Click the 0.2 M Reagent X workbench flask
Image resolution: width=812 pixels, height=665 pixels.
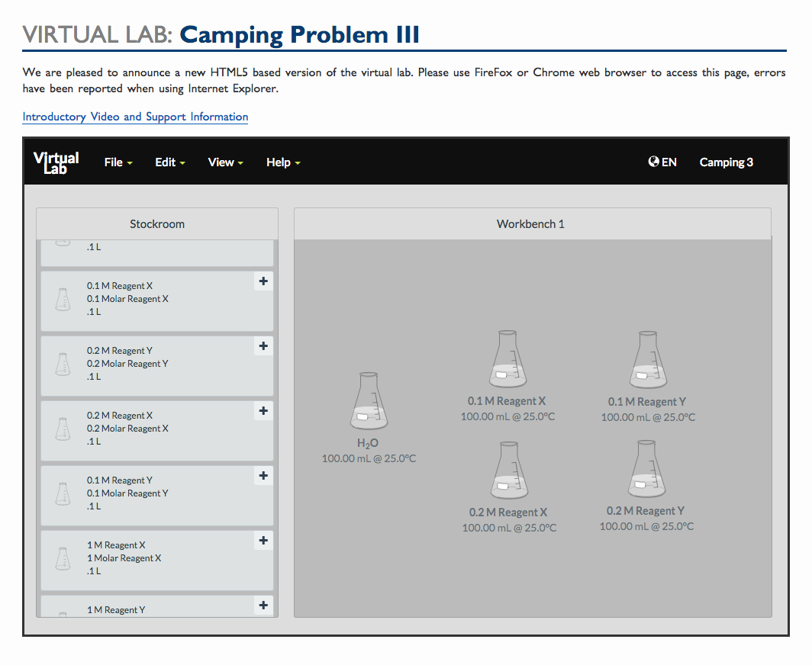click(x=508, y=468)
